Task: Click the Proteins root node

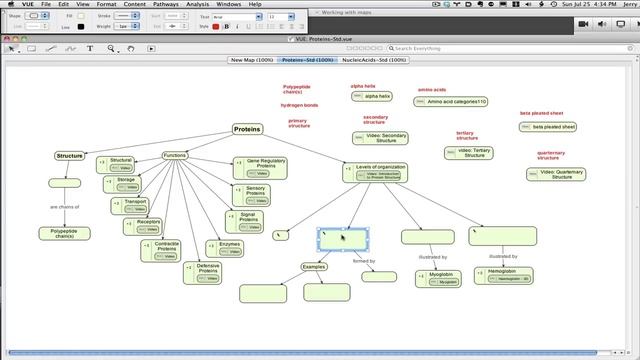Action: pyautogui.click(x=247, y=129)
